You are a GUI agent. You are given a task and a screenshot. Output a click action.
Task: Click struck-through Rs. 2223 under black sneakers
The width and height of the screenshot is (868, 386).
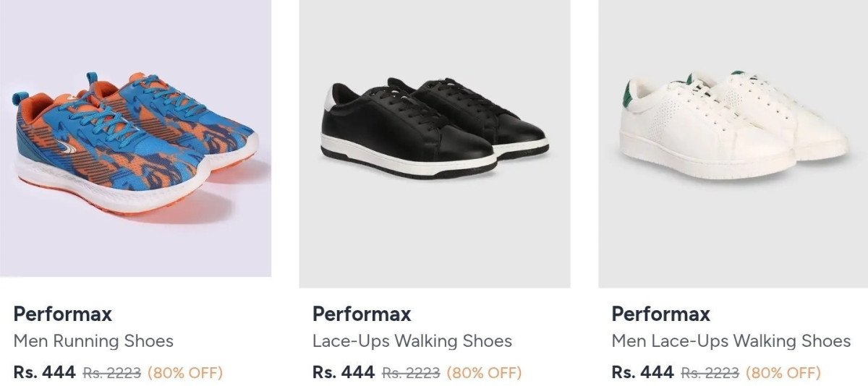[x=411, y=374]
